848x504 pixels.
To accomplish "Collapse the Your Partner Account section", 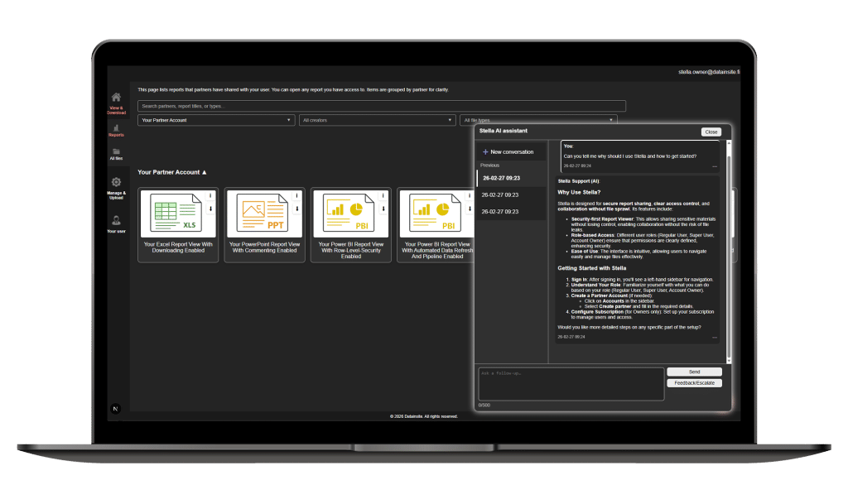I will pyautogui.click(x=205, y=172).
